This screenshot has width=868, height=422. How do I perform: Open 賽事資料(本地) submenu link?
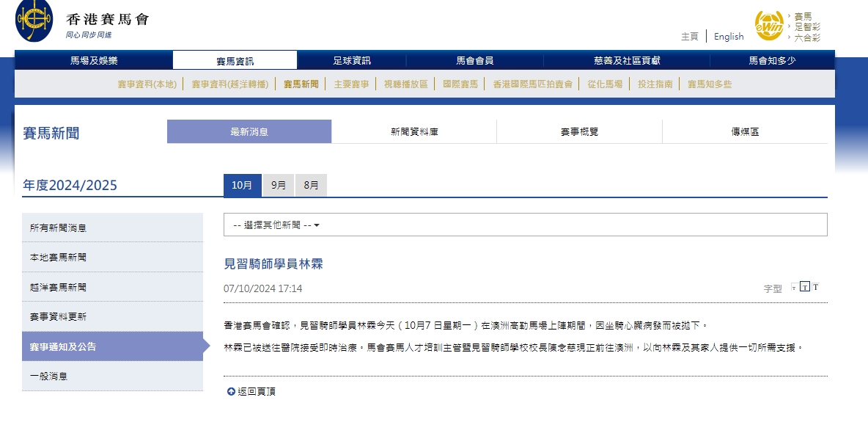point(147,84)
